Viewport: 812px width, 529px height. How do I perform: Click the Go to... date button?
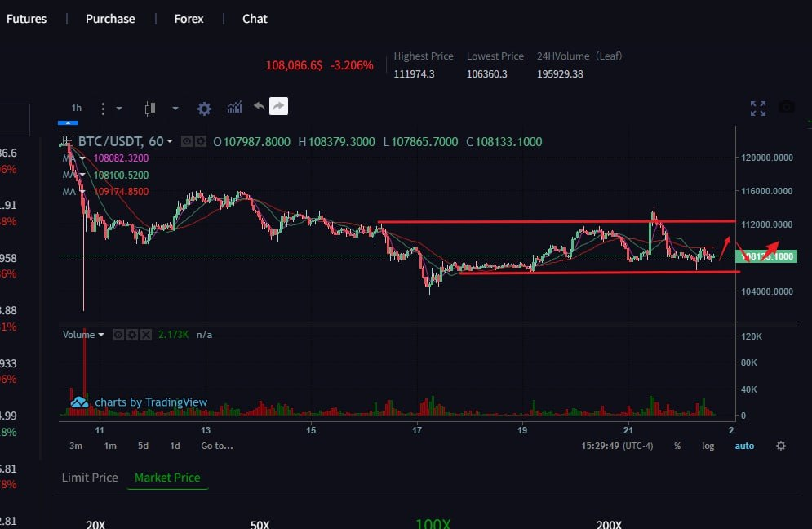217,446
